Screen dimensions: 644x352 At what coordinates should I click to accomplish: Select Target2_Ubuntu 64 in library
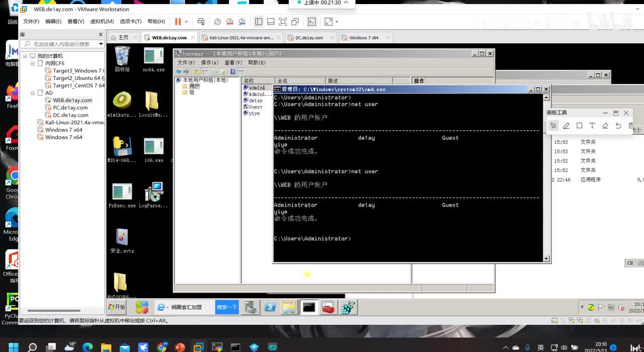75,78
